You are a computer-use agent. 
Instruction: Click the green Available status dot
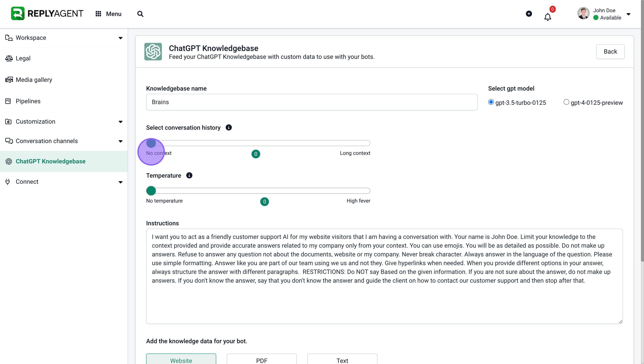596,18
